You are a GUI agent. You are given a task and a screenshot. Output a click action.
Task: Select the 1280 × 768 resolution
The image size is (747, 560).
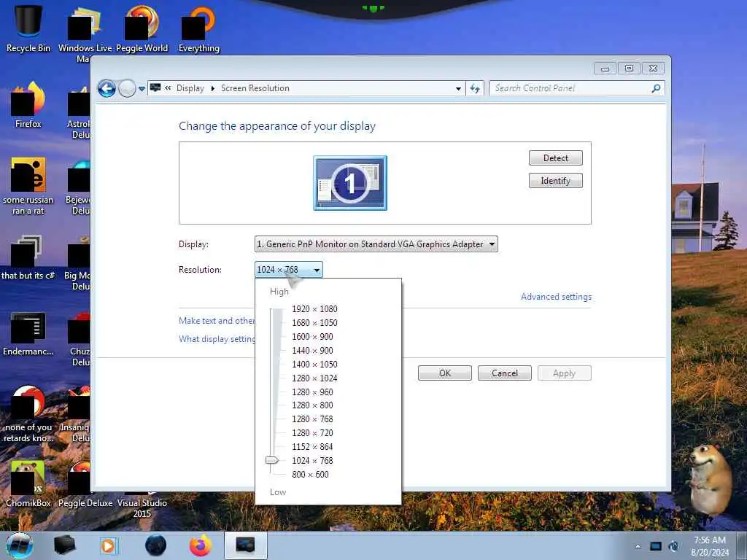point(312,419)
